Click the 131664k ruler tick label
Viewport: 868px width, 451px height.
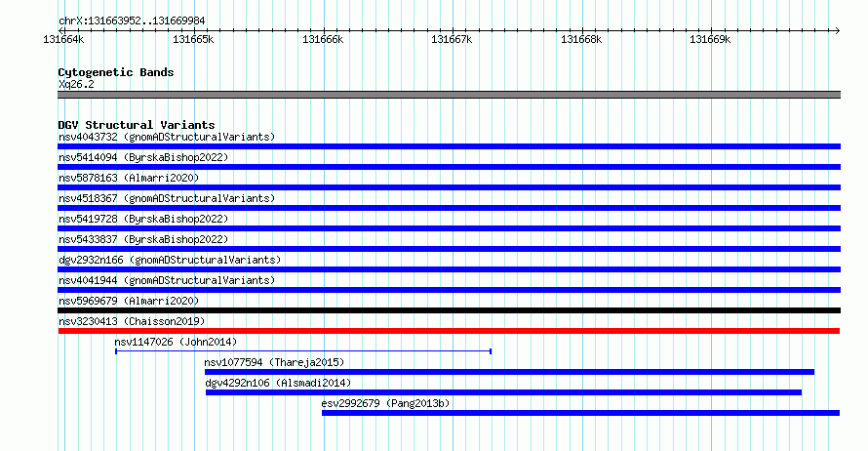[x=63, y=39]
